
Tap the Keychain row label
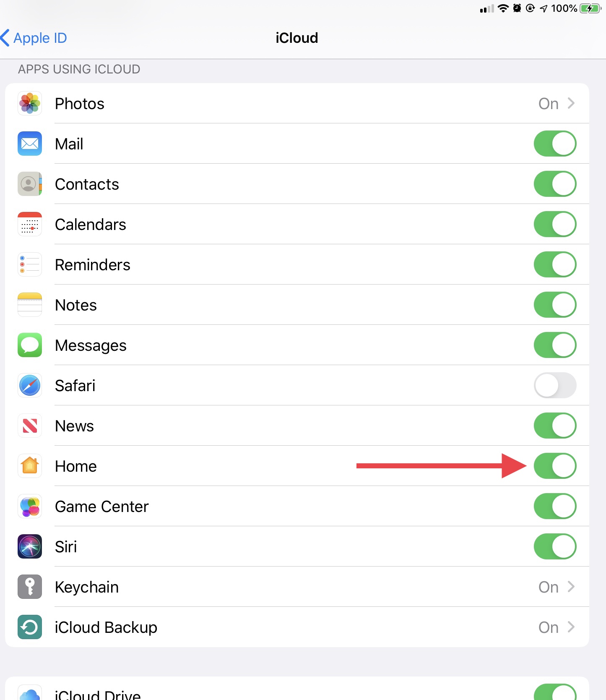pos(87,587)
